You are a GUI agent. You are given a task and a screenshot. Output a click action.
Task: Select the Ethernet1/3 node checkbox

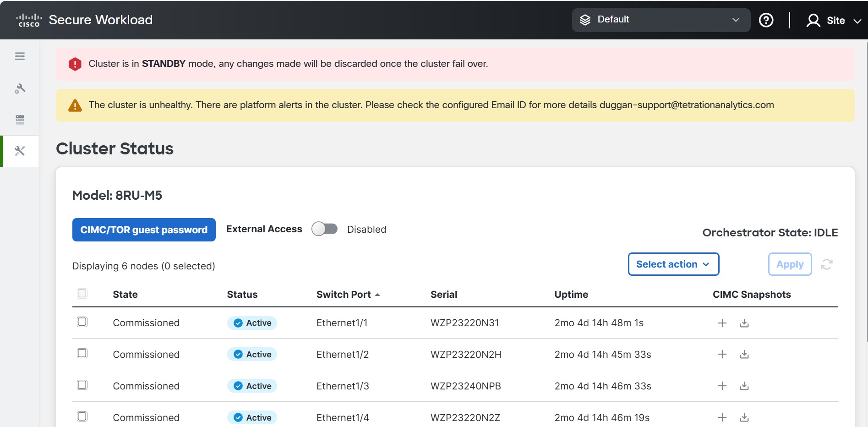click(x=82, y=385)
